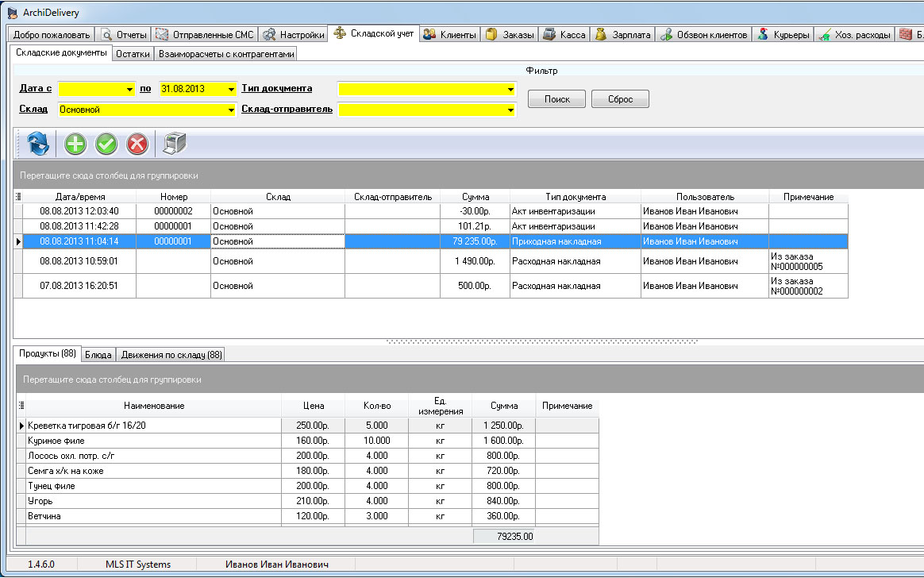The width and height of the screenshot is (924, 578).
Task: Sort by the Сумма column header
Action: point(475,197)
